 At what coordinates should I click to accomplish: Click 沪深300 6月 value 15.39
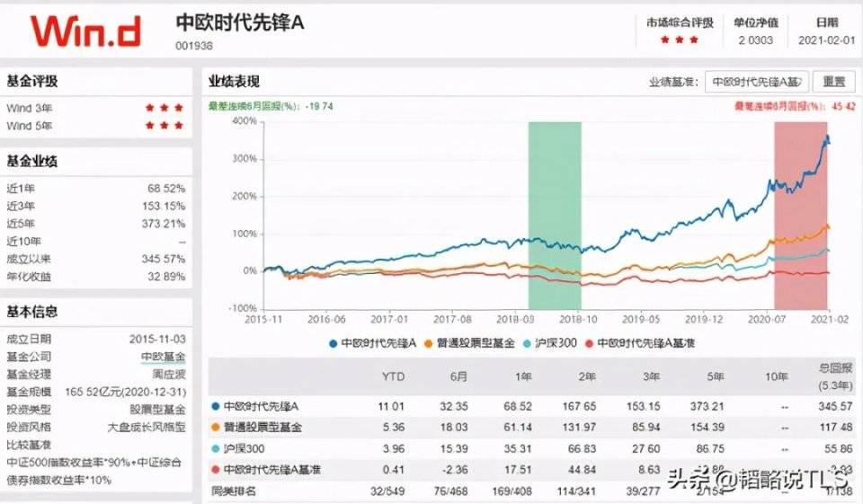click(x=454, y=449)
